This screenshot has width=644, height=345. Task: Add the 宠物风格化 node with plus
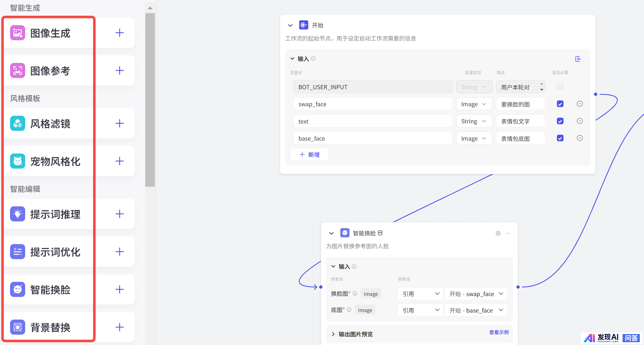pyautogui.click(x=119, y=161)
